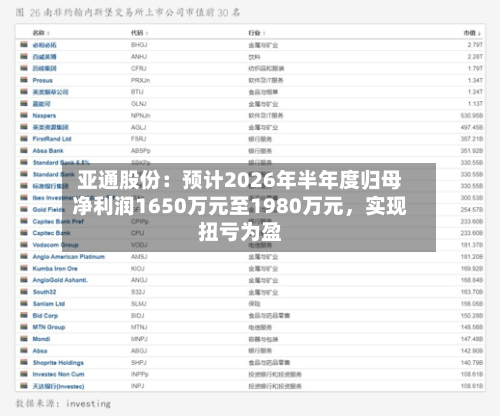This screenshot has height=416, width=500.
Task: Click the flag icon beside MTN Group
Action: (x=24, y=327)
